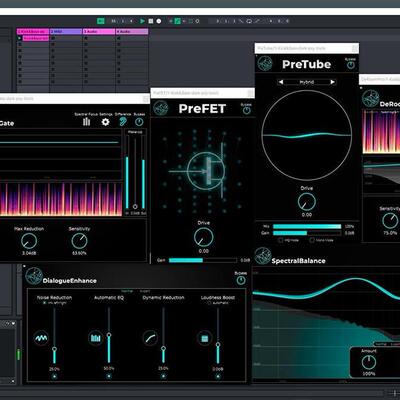
Task: Enable the second checkbox under PreTube Gain
Action: click(x=312, y=240)
